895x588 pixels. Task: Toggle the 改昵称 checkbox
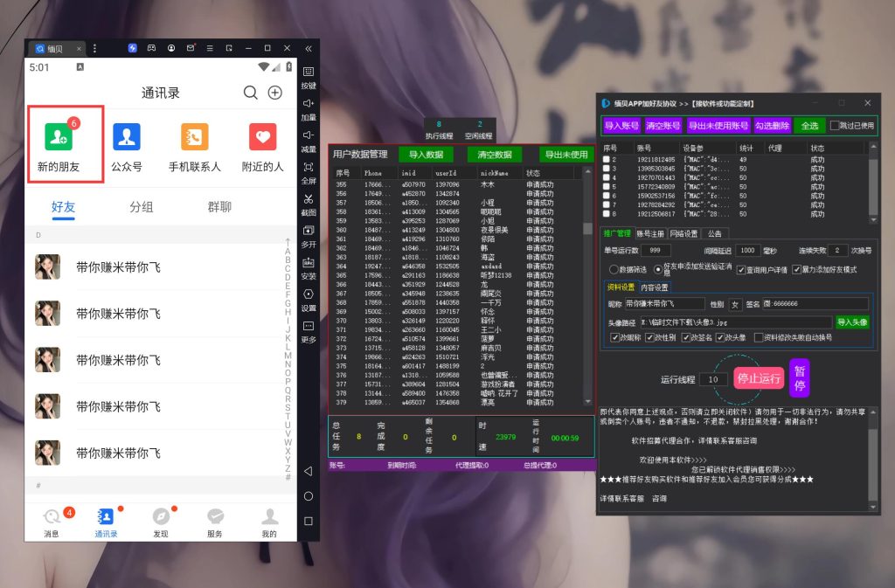[615, 337]
